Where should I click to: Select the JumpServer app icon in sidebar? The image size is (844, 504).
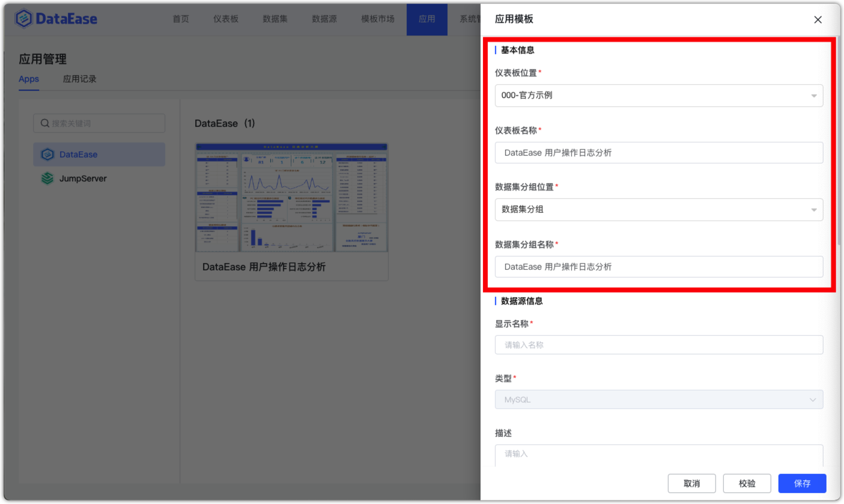pos(47,178)
